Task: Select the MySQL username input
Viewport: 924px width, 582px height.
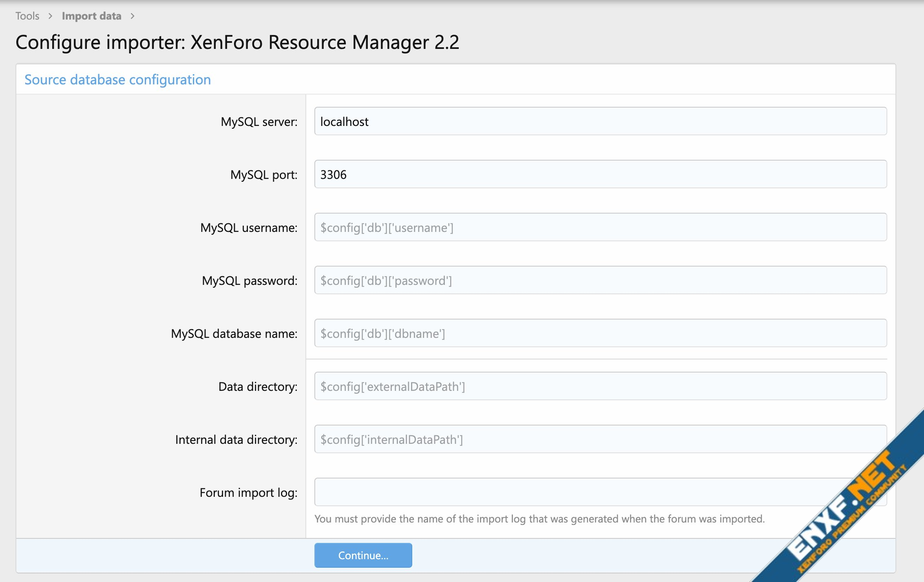Action: point(600,227)
